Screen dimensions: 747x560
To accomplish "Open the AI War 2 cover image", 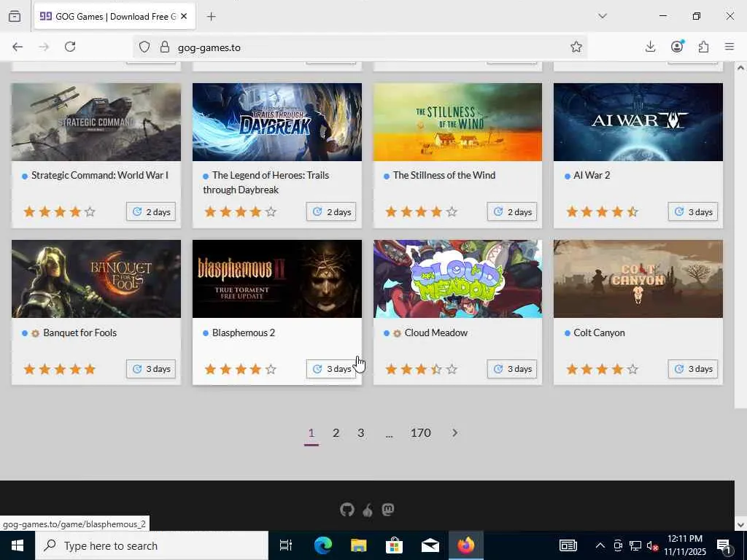I will [x=638, y=122].
